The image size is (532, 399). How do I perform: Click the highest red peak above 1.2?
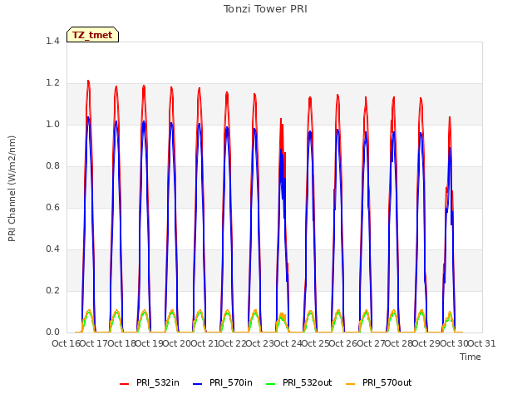click(x=88, y=81)
